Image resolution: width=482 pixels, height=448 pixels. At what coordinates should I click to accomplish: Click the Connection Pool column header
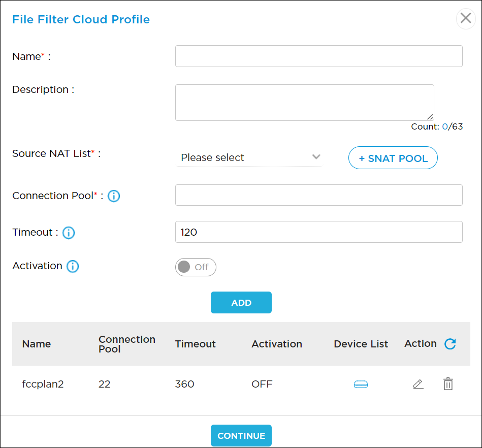coord(126,344)
